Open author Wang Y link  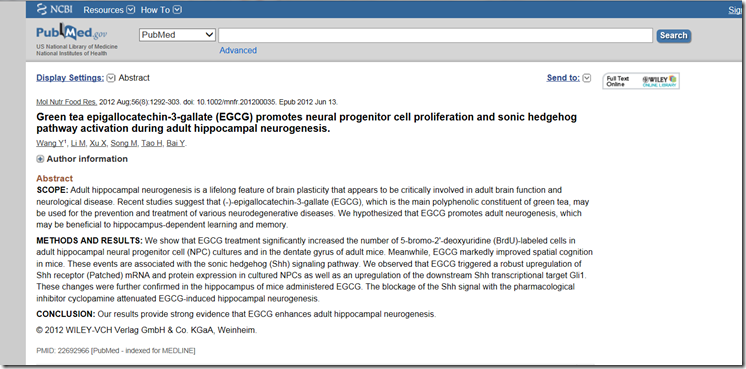(x=51, y=144)
